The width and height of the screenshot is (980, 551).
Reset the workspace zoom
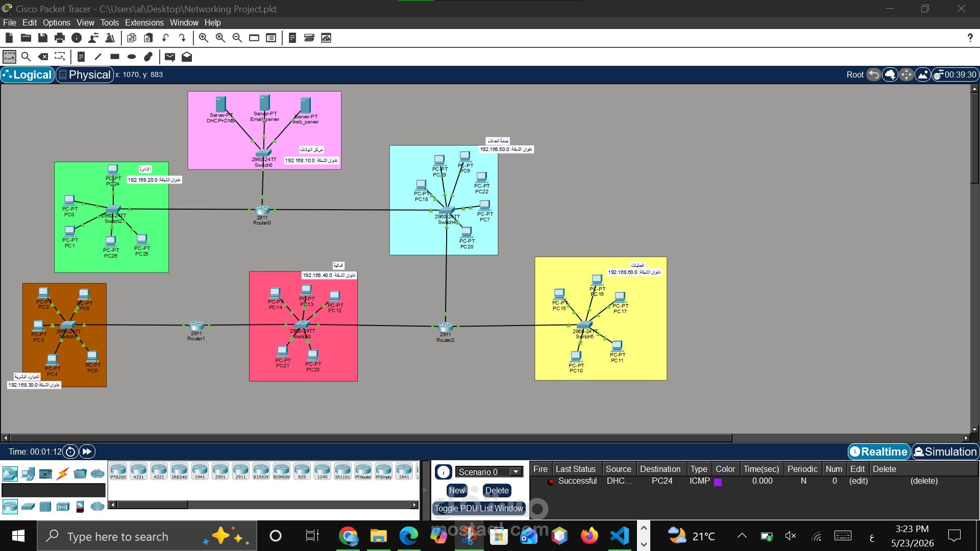(x=220, y=38)
